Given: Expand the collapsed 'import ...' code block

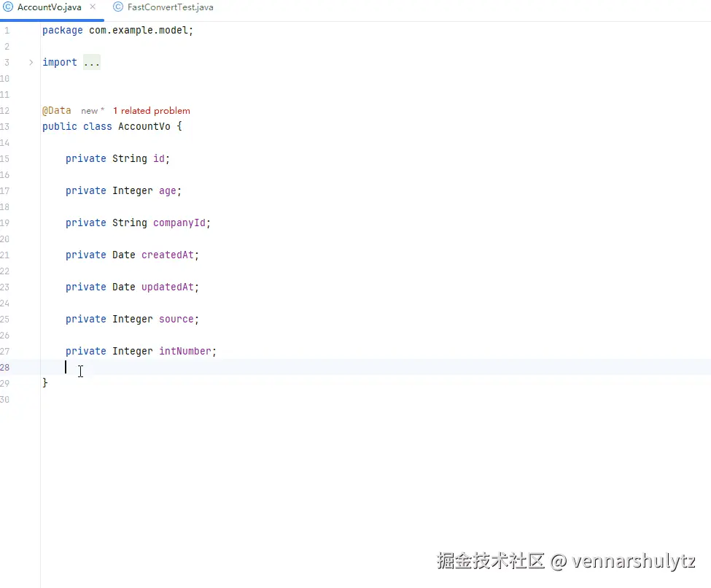Looking at the screenshot, I should pos(92,62).
